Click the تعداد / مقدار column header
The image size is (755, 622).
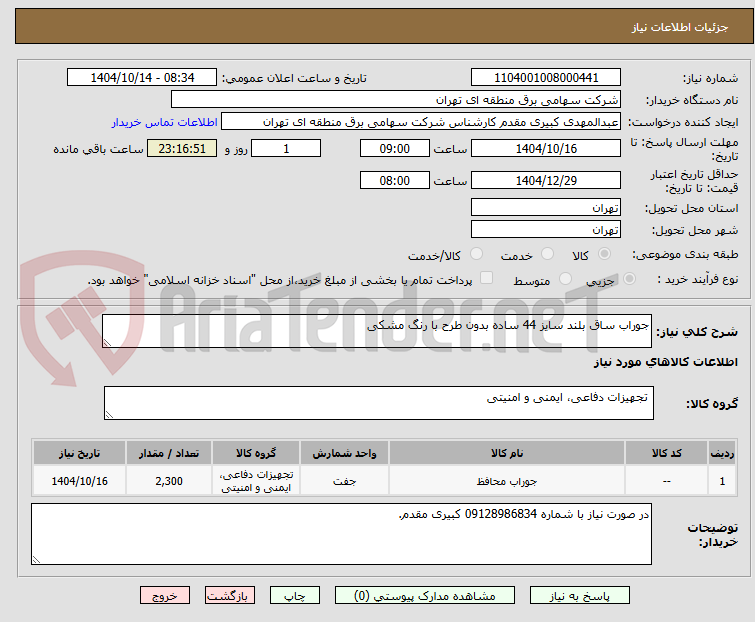tap(169, 453)
